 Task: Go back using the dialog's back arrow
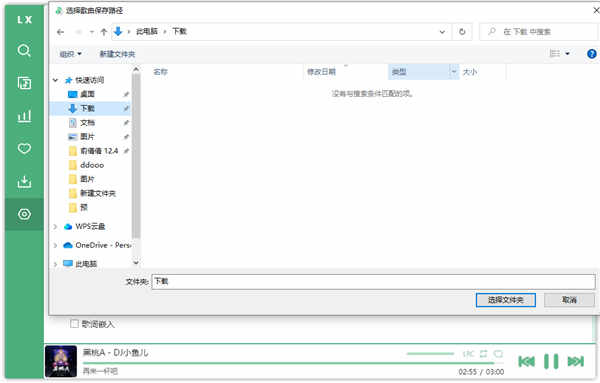[x=60, y=32]
